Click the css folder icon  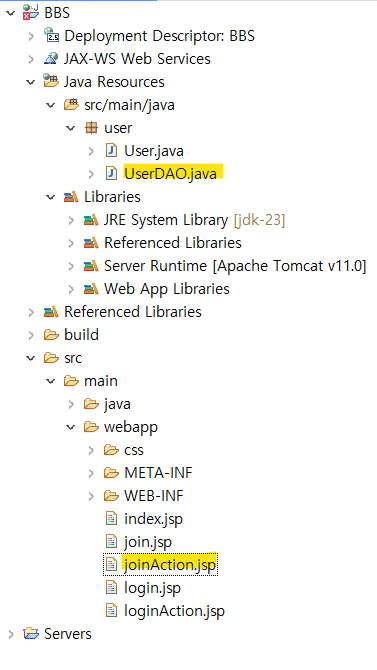(112, 450)
